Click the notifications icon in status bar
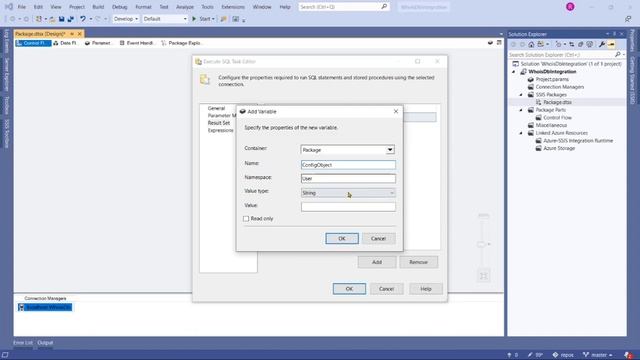Viewport: 640px width, 360px height. 628,355
